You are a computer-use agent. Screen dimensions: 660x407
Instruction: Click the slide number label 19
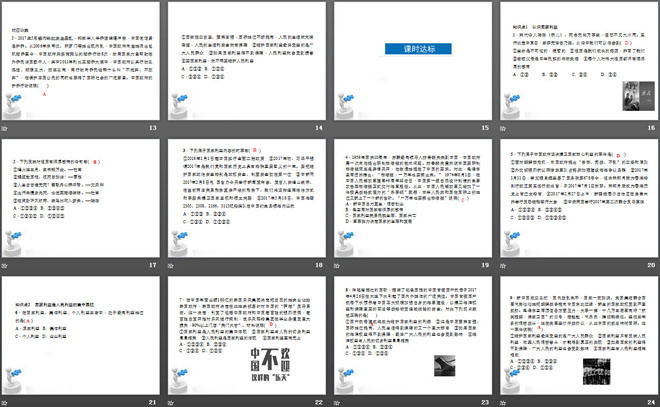[x=485, y=265]
